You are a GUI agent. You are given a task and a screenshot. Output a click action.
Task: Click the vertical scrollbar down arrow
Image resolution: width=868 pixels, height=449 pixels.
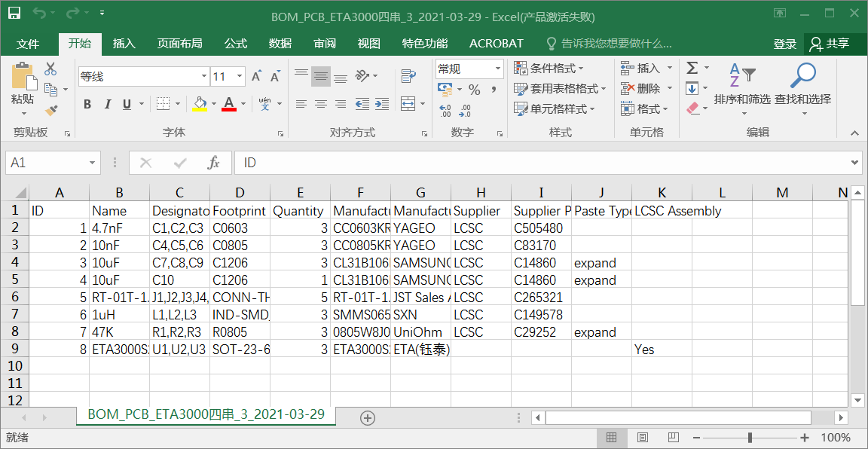coord(857,399)
